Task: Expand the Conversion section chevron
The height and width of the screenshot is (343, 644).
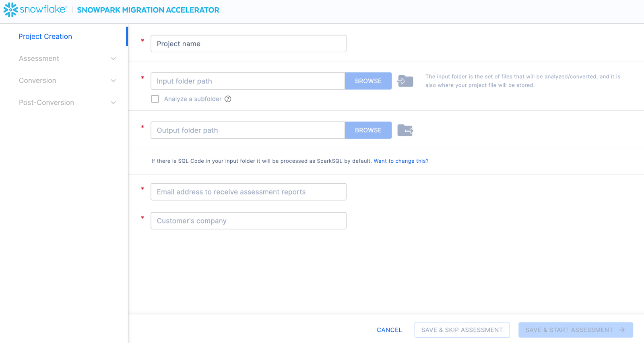Action: click(x=114, y=81)
